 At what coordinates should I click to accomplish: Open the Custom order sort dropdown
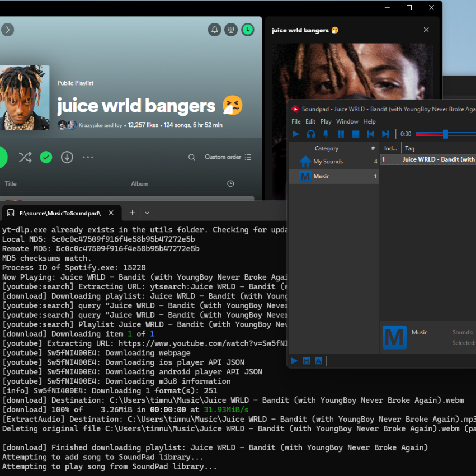click(228, 157)
